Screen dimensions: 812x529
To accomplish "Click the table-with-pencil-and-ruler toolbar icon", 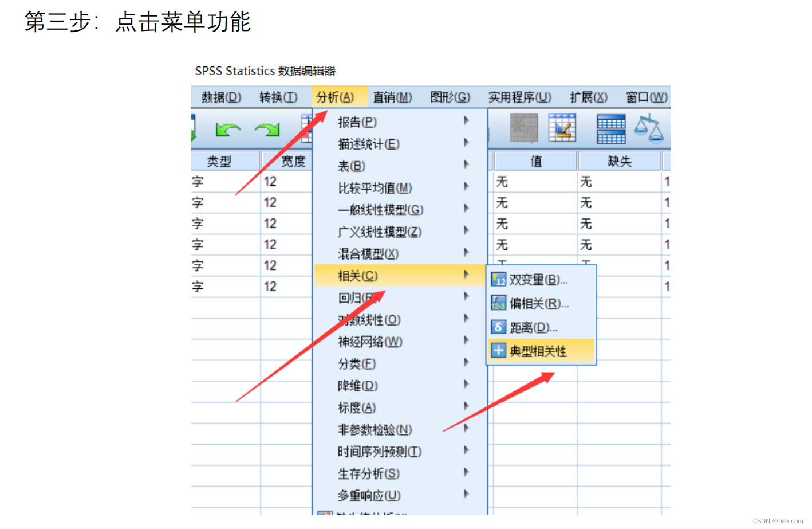I will (562, 128).
